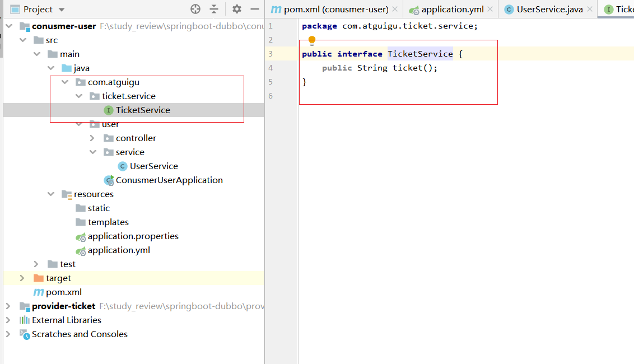Collapse the resources folder
Screen dimensions: 634x364
point(51,194)
